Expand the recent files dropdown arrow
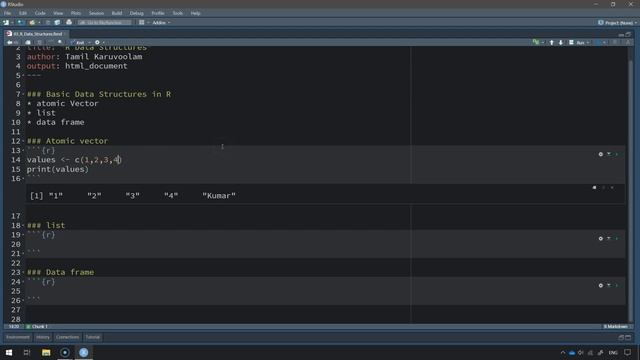The image size is (640, 360). (x=39, y=22)
